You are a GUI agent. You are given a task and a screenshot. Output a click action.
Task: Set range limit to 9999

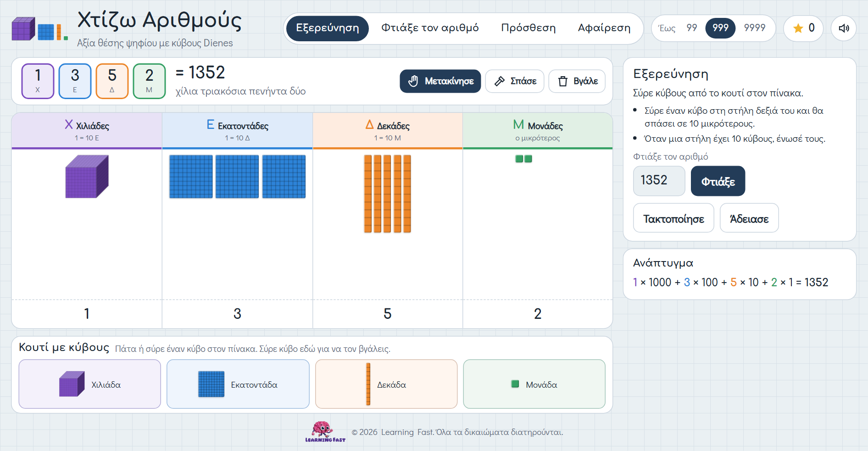(755, 28)
